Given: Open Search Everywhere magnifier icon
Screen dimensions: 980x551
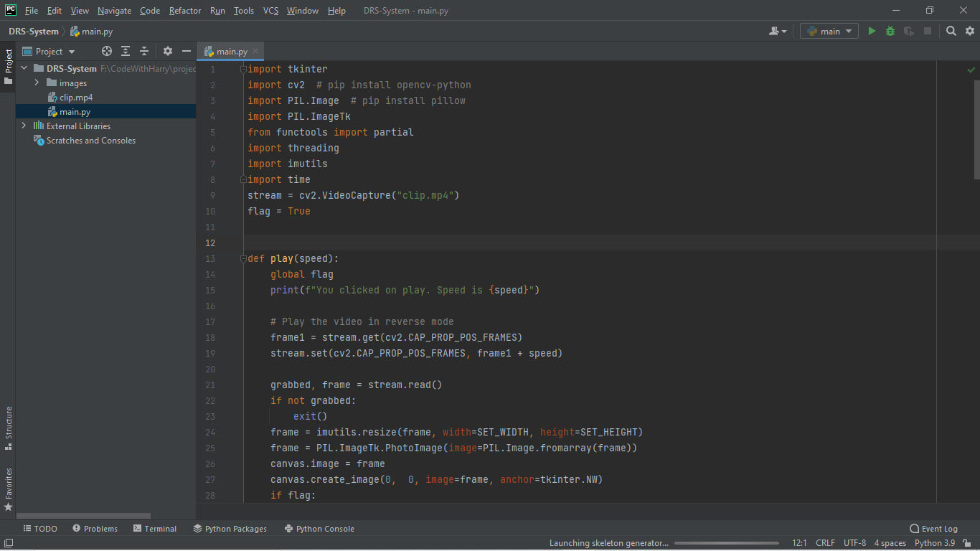Looking at the screenshot, I should coord(951,31).
